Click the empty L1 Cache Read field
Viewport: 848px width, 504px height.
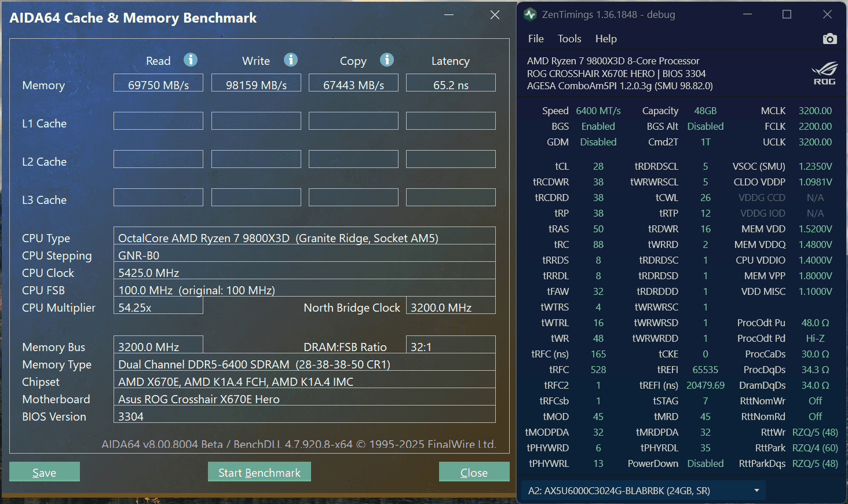[158, 120]
